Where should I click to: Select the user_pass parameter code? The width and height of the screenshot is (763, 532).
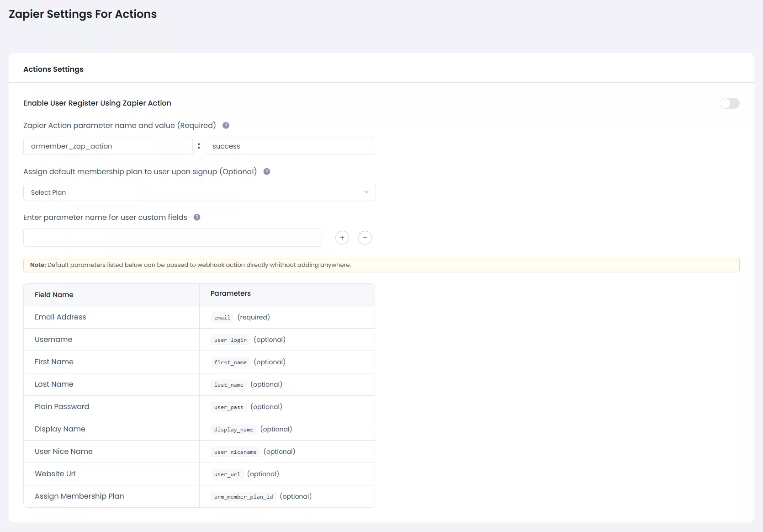click(228, 407)
